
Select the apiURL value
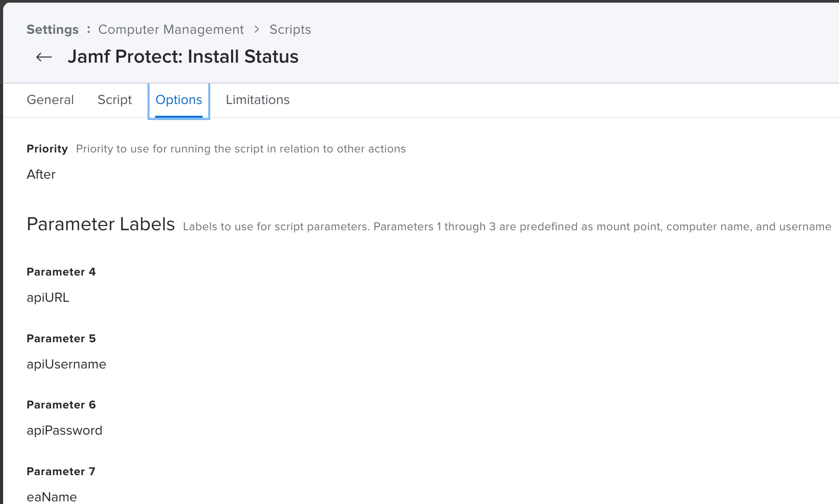tap(48, 297)
